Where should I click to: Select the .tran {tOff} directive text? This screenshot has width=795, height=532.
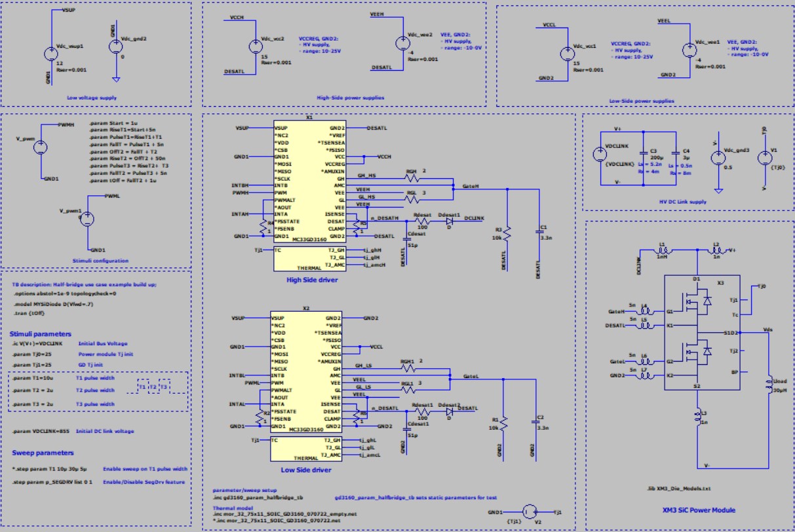tap(33, 314)
